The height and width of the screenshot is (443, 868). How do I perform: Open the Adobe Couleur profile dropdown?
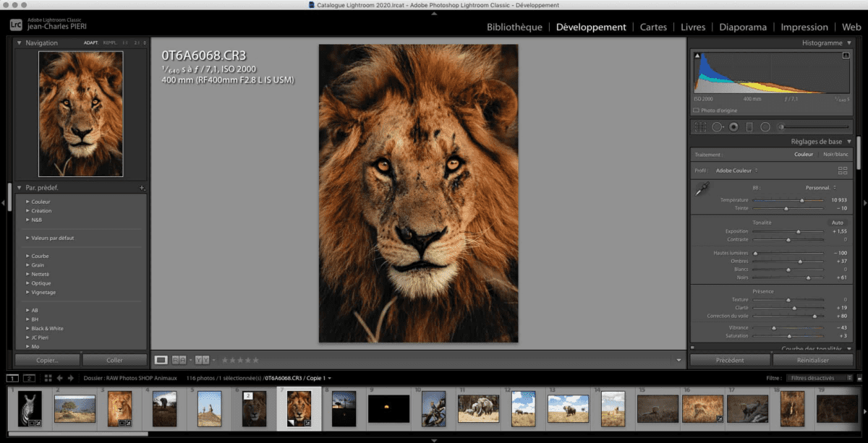(x=736, y=171)
